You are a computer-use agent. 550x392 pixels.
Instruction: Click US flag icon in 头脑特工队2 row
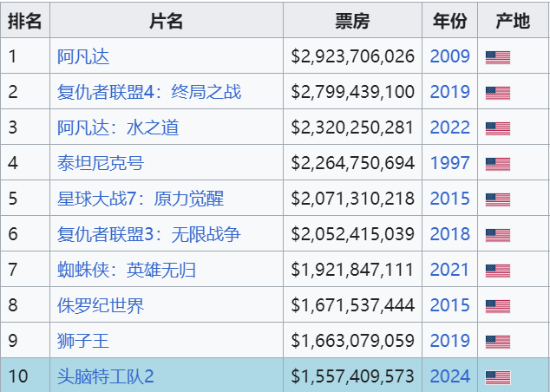(498, 377)
